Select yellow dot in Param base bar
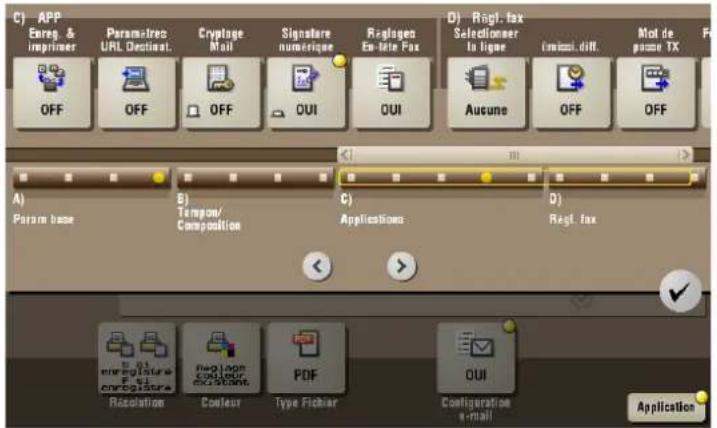This screenshot has height=428, width=717. coord(159,177)
